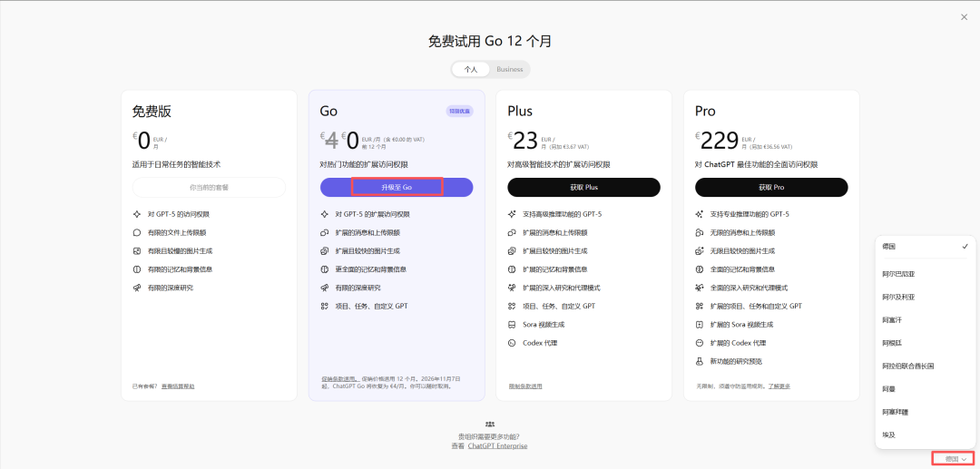
Task: Choose 阿拉伯联合酋长国 from country list
Action: (x=925, y=366)
